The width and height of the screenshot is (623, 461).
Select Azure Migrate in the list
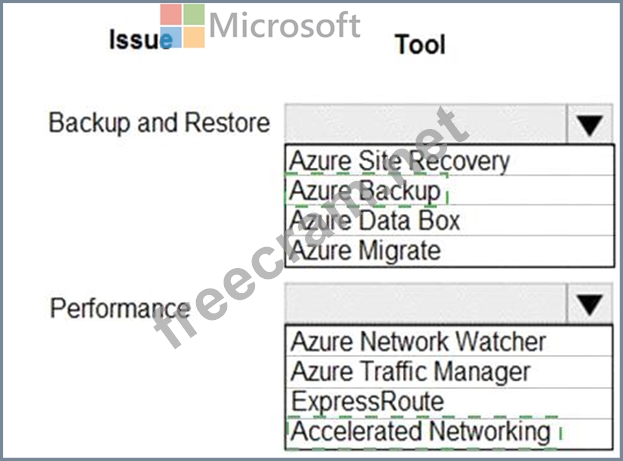(449, 251)
